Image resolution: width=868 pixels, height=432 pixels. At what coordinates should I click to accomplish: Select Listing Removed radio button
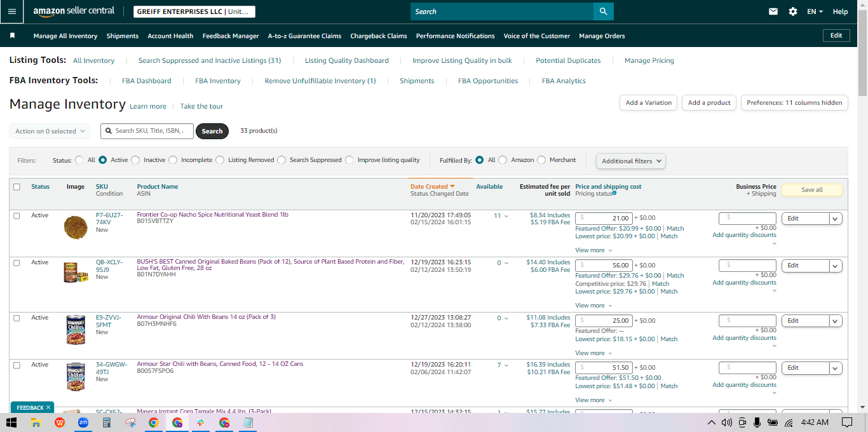pos(220,160)
